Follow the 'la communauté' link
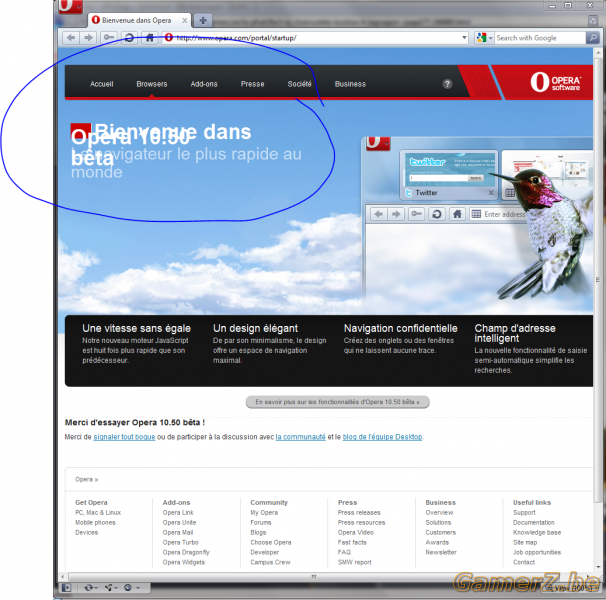Image resolution: width=606 pixels, height=600 pixels. tap(300, 437)
